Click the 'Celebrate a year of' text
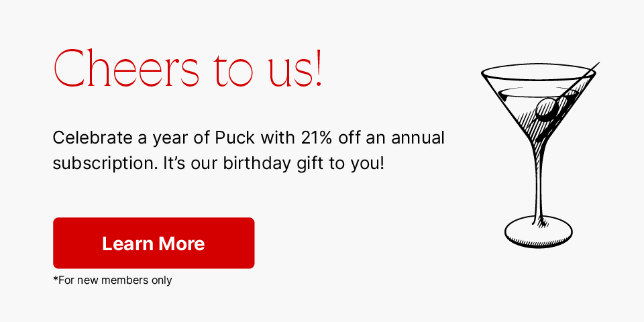This screenshot has height=322, width=644. [x=131, y=139]
